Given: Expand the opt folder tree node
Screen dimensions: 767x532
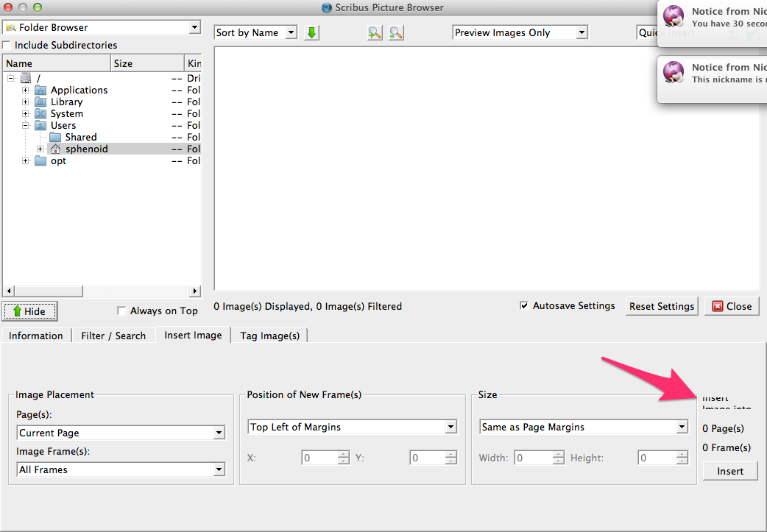Looking at the screenshot, I should 26,160.
